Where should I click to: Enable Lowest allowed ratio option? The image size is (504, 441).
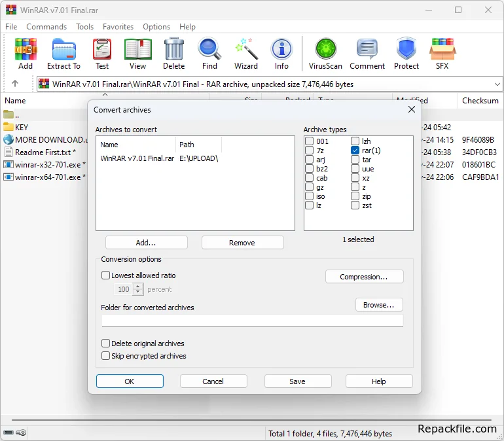pos(105,275)
